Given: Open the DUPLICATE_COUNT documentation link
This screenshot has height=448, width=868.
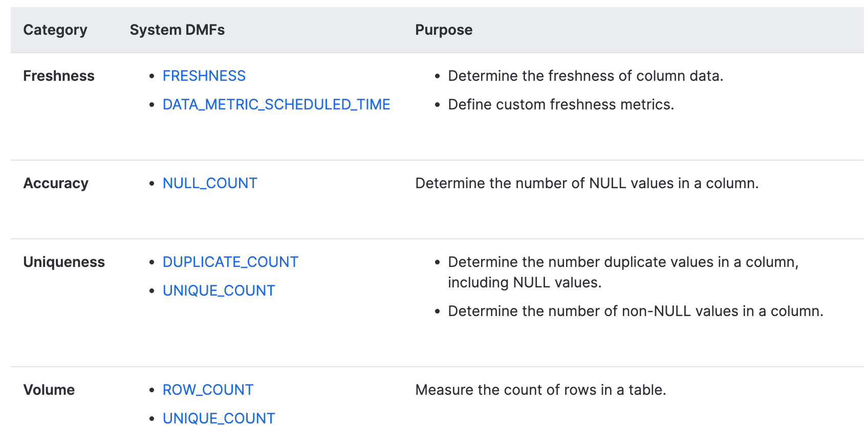Looking at the screenshot, I should 230,262.
